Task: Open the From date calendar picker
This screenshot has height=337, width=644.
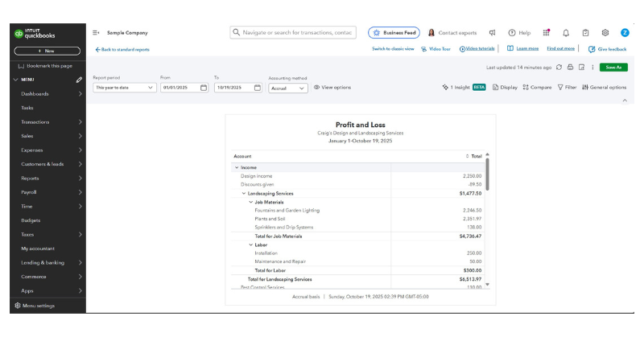Action: [x=204, y=88]
